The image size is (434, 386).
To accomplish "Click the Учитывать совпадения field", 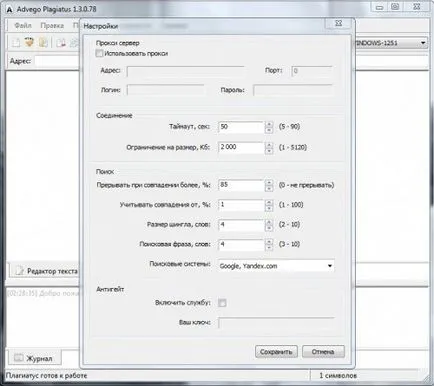I will point(241,205).
